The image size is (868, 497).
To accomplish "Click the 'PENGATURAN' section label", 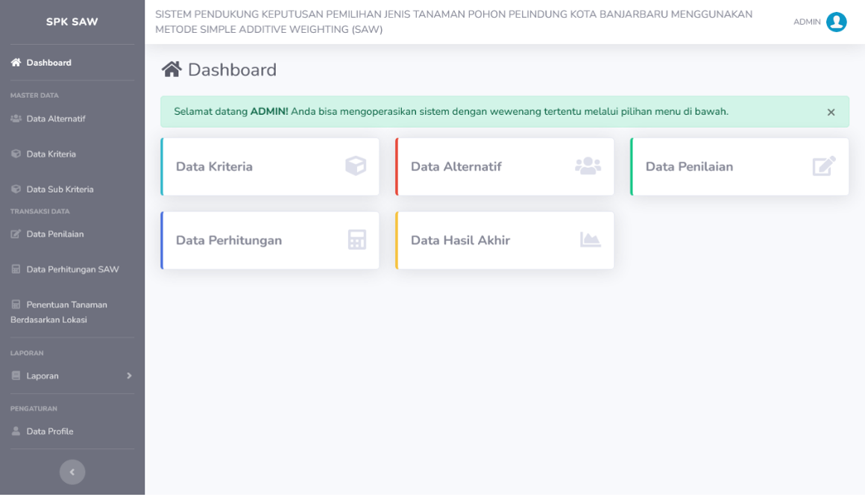I will tap(34, 408).
